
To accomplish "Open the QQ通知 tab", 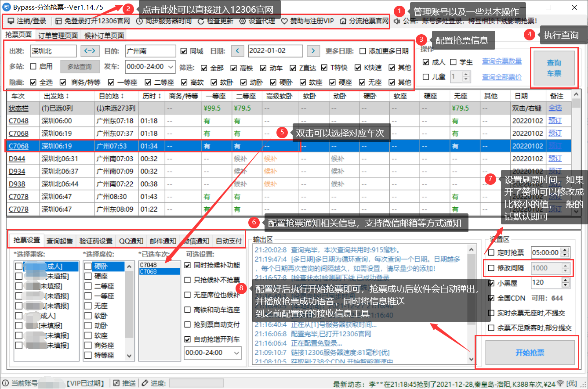I will 131,241.
